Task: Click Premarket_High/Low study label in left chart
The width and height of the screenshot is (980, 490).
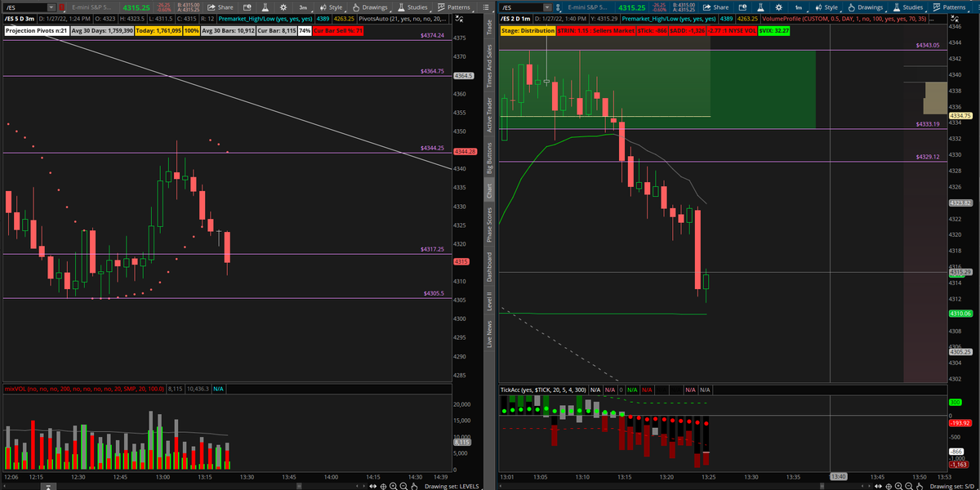Action: pyautogui.click(x=265, y=19)
